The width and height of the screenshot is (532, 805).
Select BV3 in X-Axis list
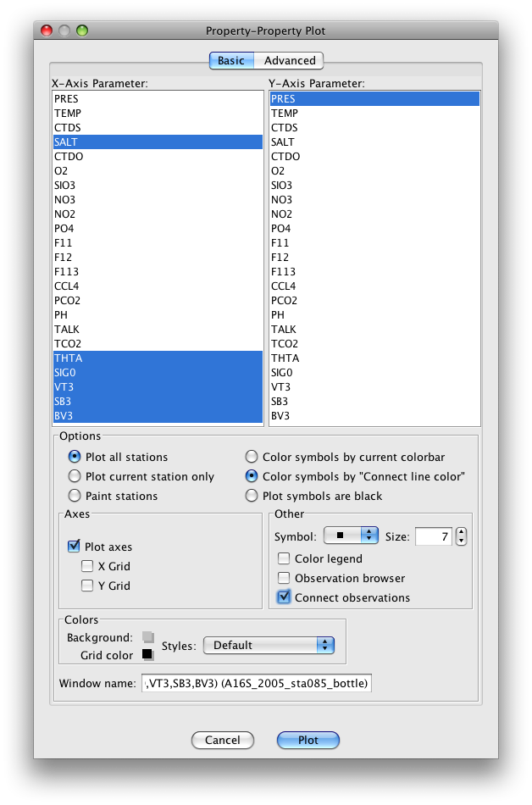[158, 416]
